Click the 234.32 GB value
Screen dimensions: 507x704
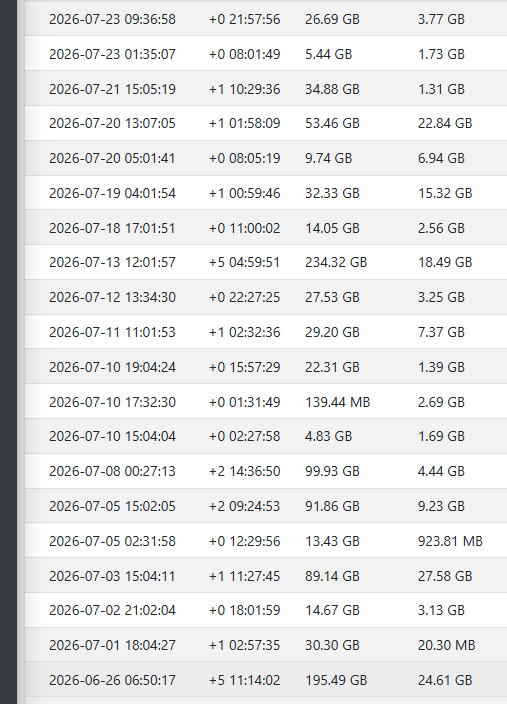pyautogui.click(x=336, y=262)
